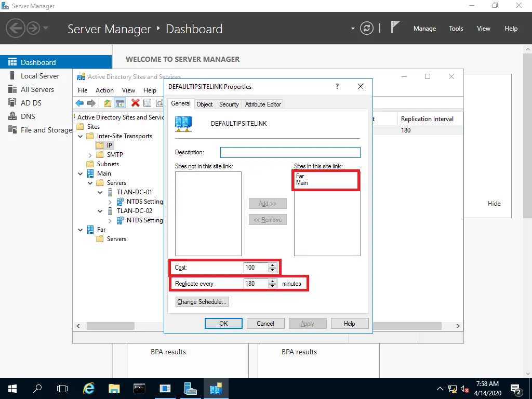Expand NTDS Settings under TLAN-DC-02

tap(110, 220)
